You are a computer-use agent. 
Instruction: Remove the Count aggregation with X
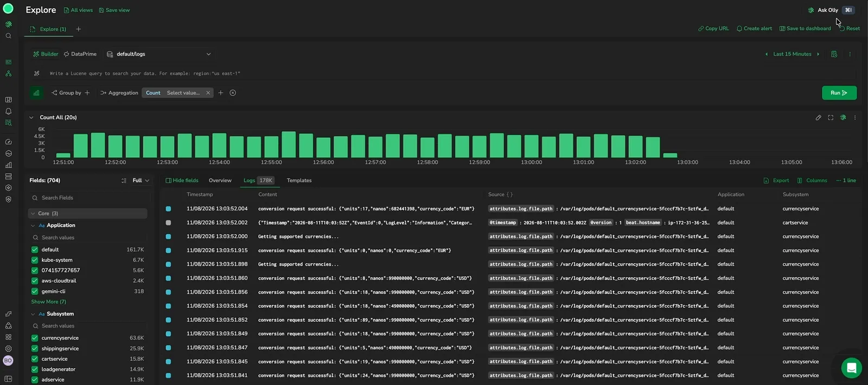point(208,93)
